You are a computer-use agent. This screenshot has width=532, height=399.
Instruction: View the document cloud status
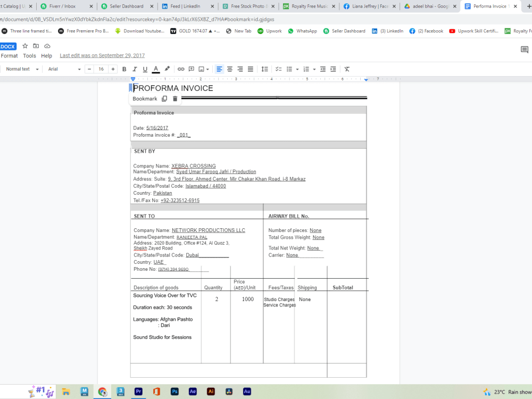[47, 46]
